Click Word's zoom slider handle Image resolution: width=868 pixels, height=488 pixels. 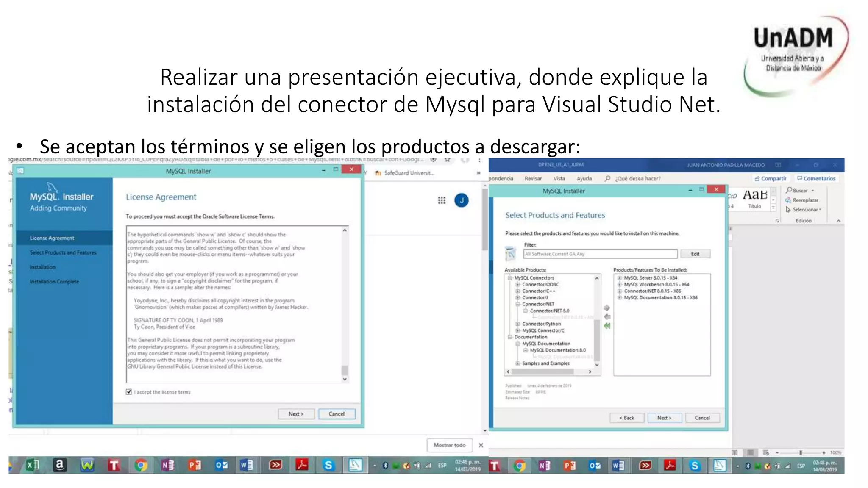pos(801,453)
